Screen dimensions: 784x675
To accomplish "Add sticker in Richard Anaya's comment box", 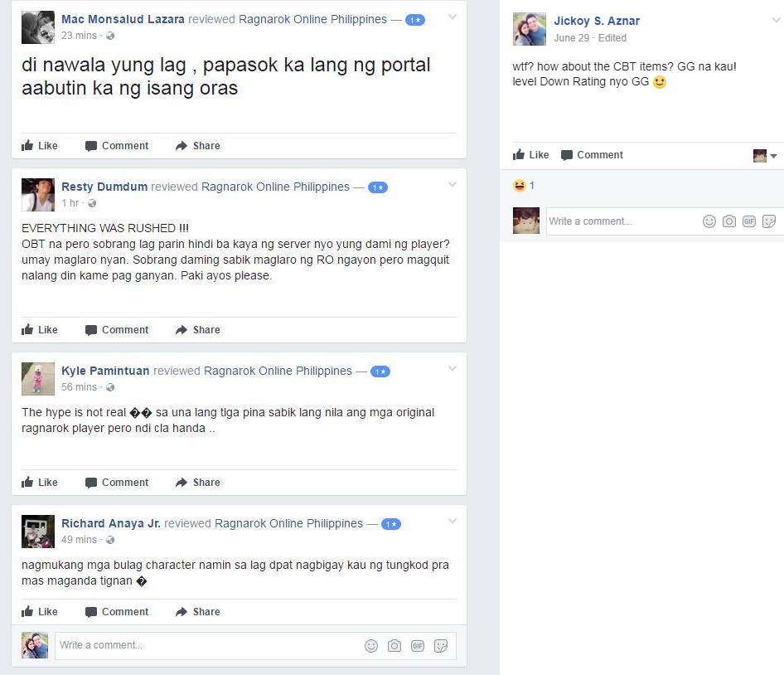I will click(x=441, y=646).
